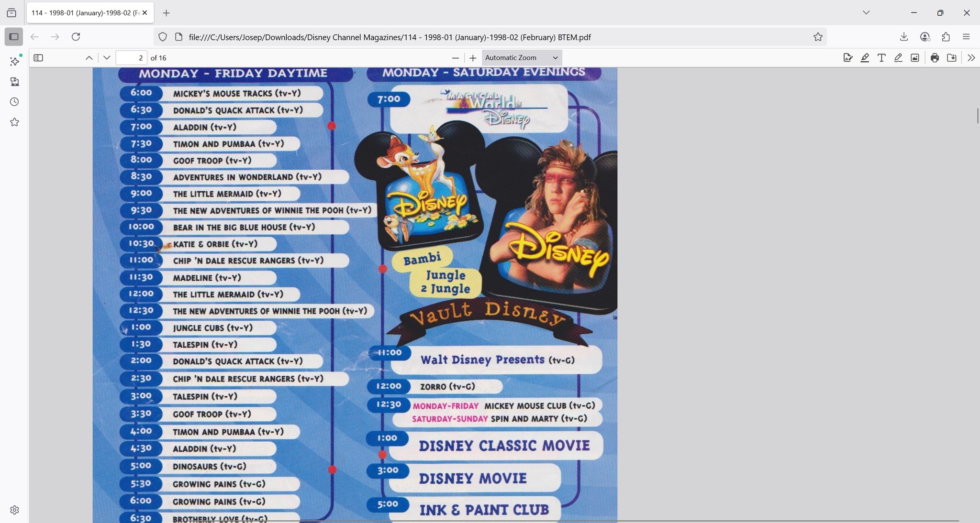
Task: Zoom out the PDF document
Action: (x=456, y=58)
